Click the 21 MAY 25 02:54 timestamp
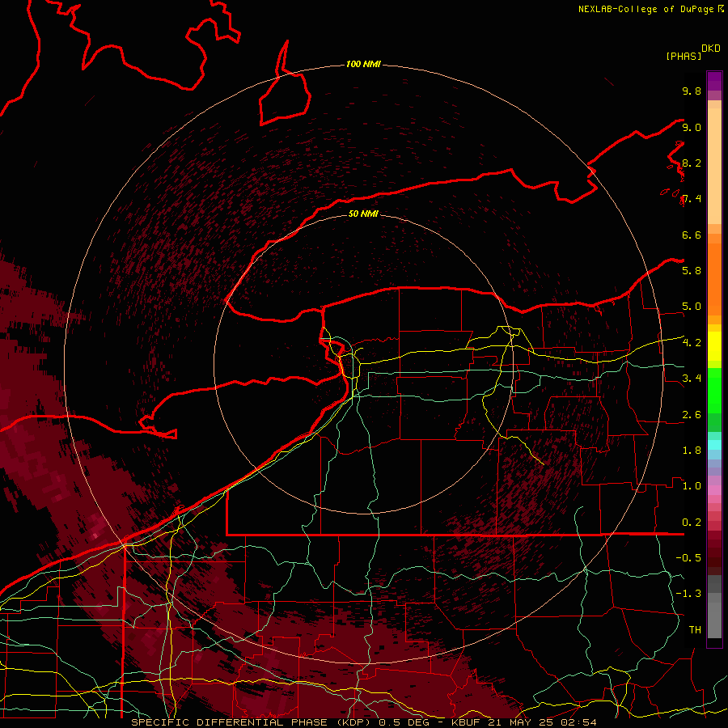This screenshot has width=728, height=728. coord(544,722)
